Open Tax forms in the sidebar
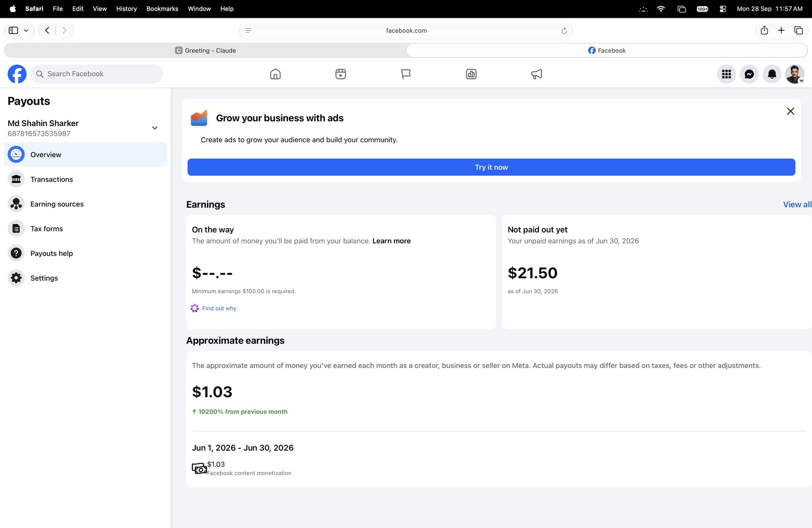Screen dimensions: 812x528 [85, 228]
